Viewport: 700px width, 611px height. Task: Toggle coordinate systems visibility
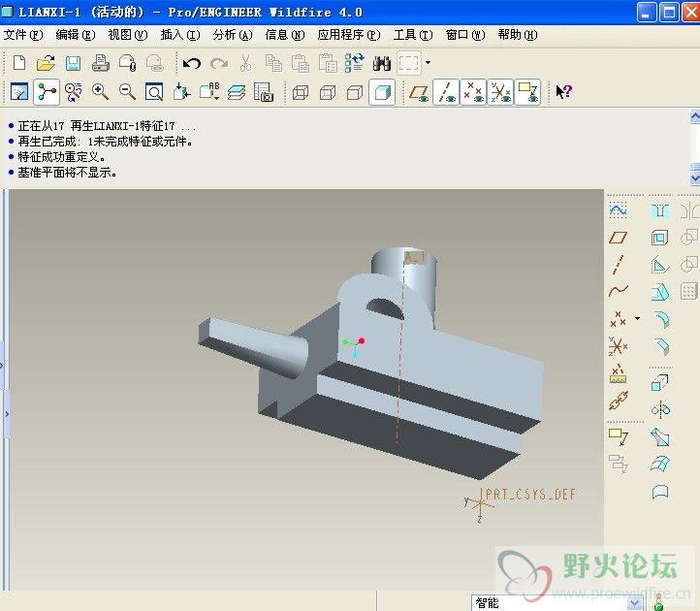(500, 92)
